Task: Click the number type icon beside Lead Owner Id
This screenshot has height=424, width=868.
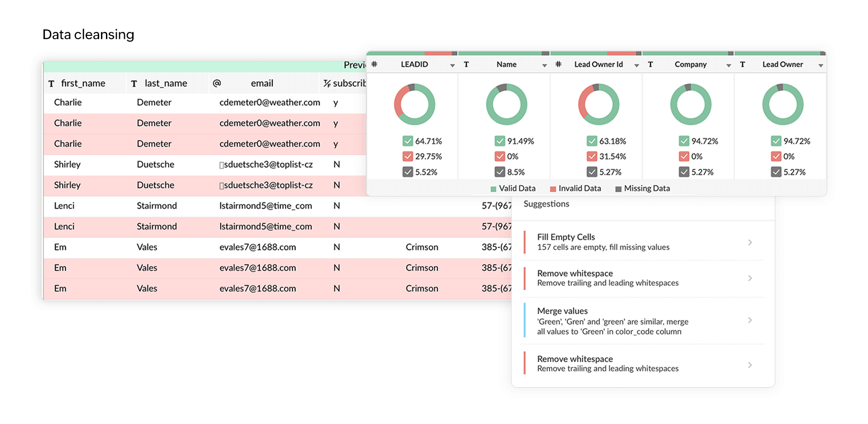Action: point(559,64)
